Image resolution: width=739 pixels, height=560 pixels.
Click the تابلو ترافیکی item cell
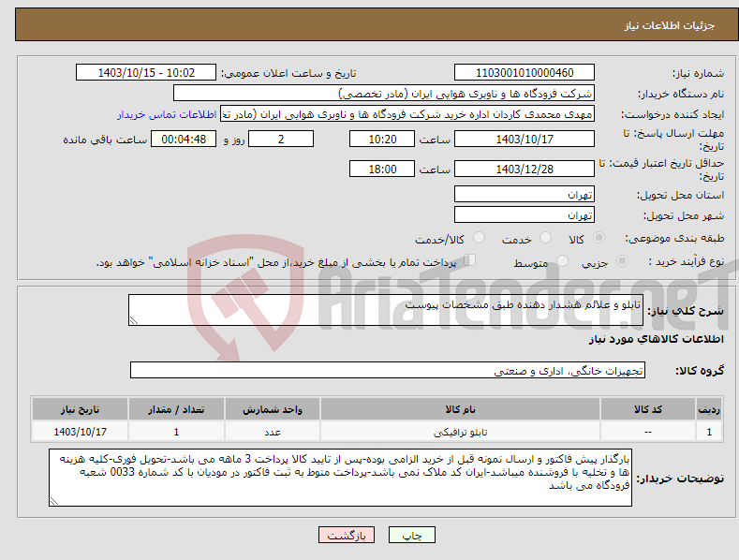(x=460, y=432)
